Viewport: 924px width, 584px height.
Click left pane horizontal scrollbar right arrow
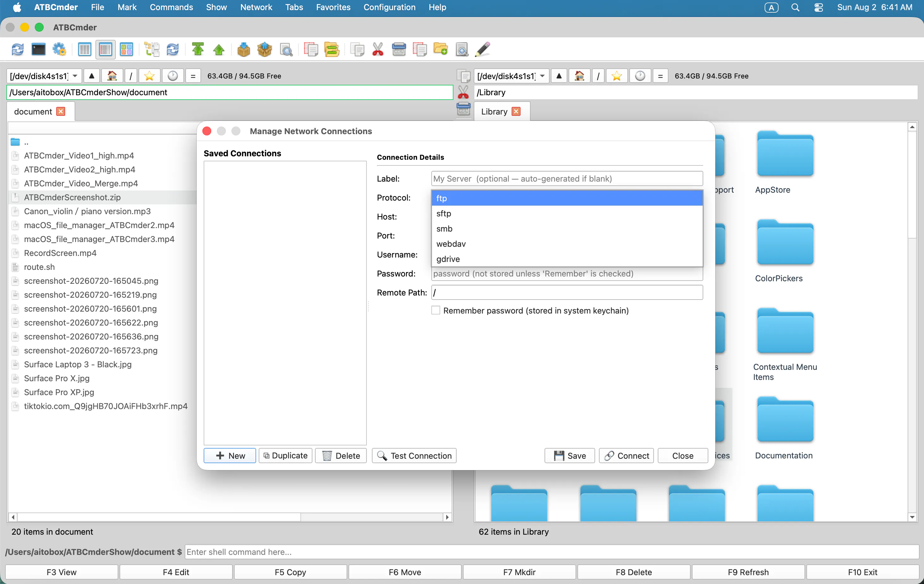point(447,517)
